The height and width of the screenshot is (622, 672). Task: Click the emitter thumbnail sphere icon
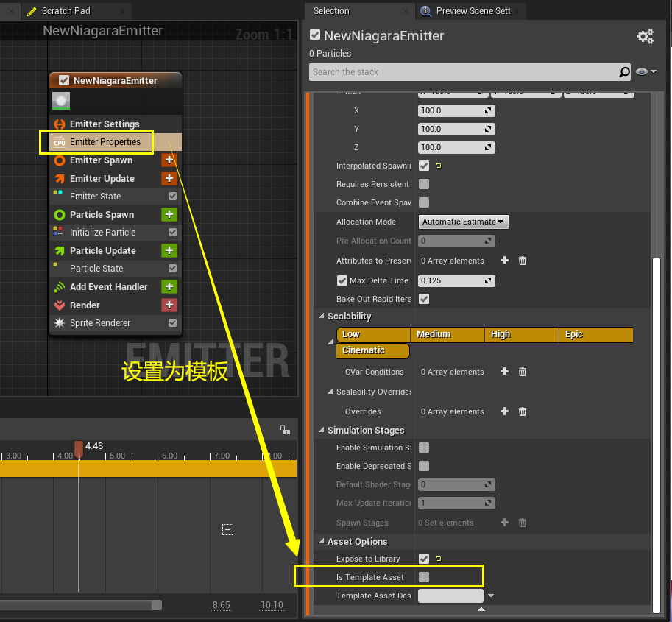click(61, 101)
